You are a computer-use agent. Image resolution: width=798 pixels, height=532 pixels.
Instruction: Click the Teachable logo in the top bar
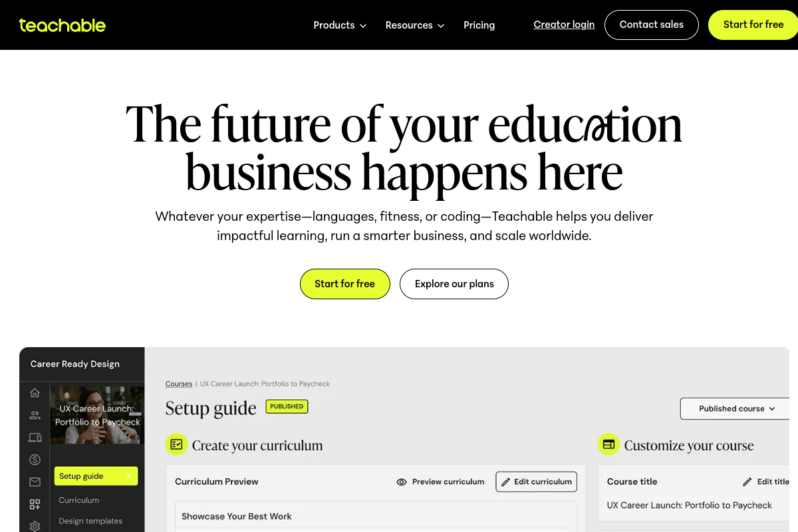(x=62, y=25)
